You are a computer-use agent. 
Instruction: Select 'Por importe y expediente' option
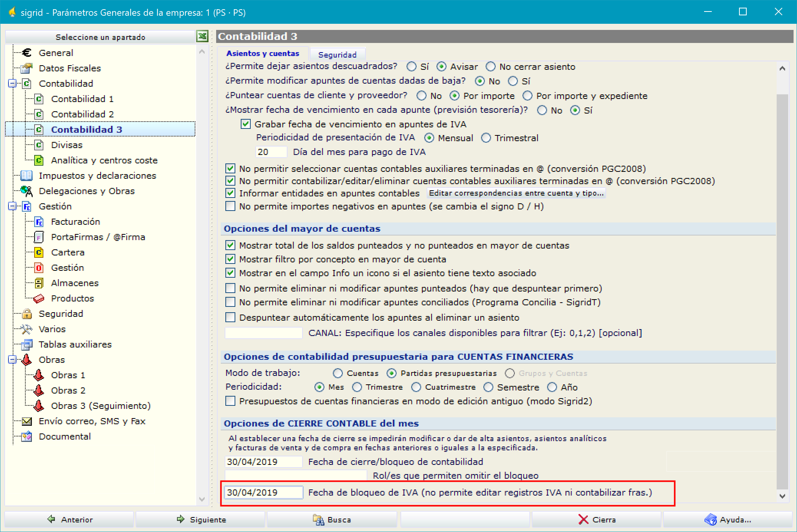click(x=527, y=96)
